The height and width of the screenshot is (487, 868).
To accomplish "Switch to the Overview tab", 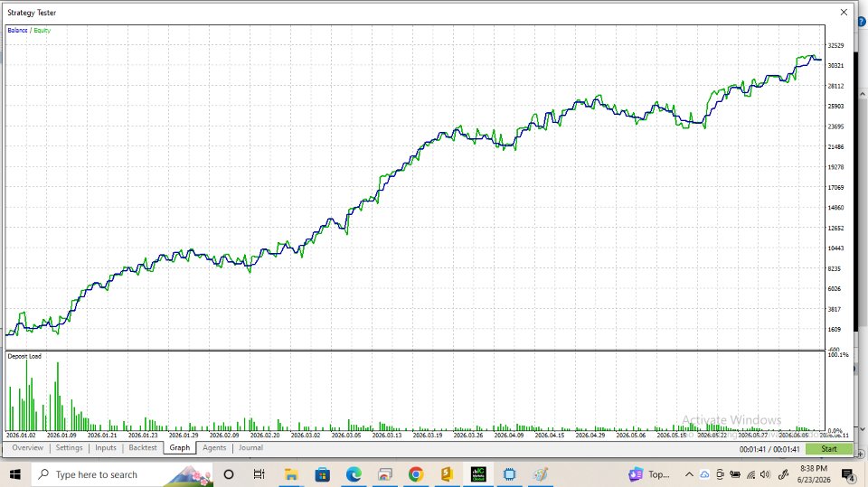I will click(27, 448).
